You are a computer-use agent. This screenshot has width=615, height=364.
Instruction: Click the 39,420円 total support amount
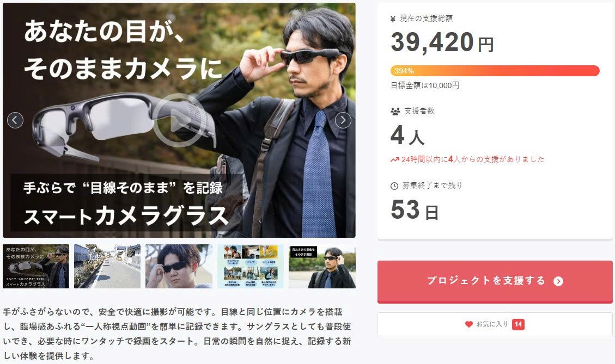(442, 42)
